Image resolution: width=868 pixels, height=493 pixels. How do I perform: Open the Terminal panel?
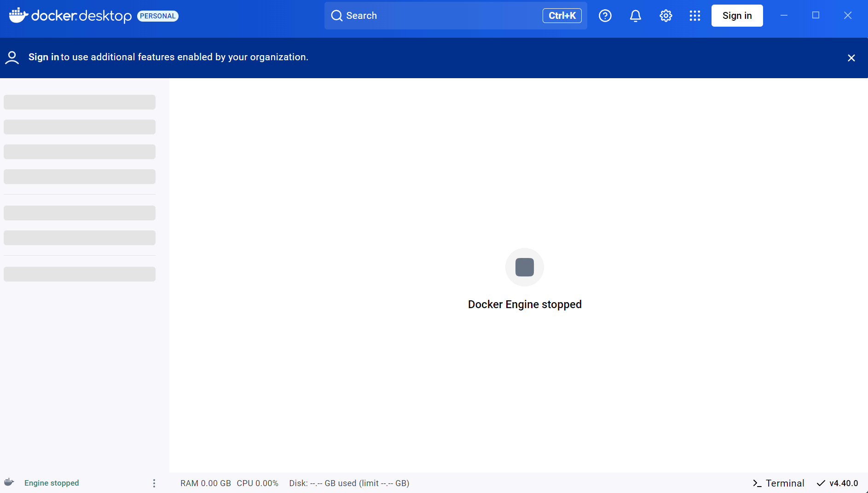779,483
